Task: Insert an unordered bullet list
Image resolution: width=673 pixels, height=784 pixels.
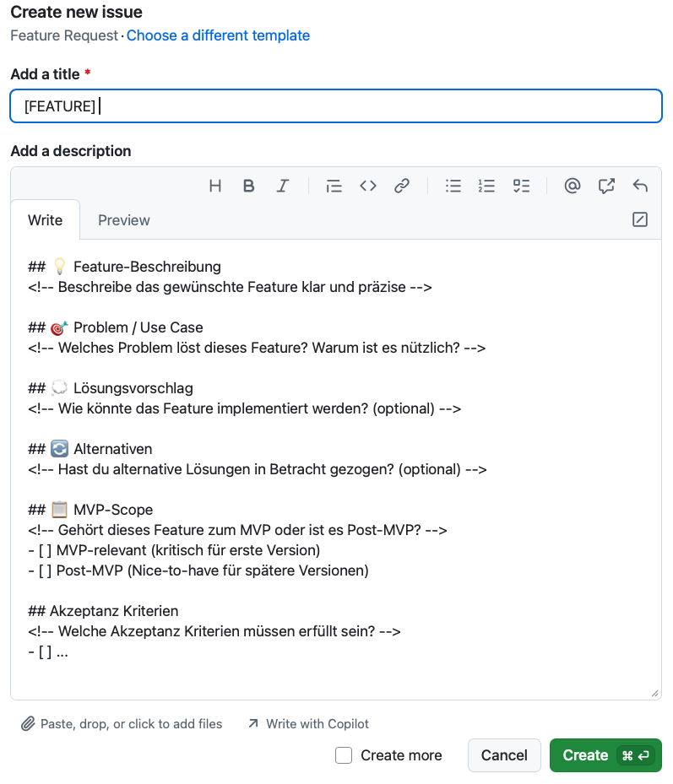Action: 453,186
